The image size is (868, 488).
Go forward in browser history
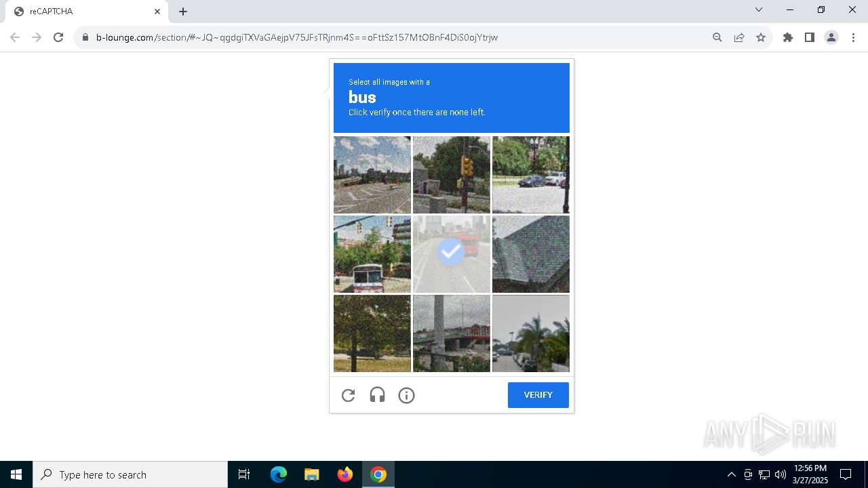tap(37, 37)
